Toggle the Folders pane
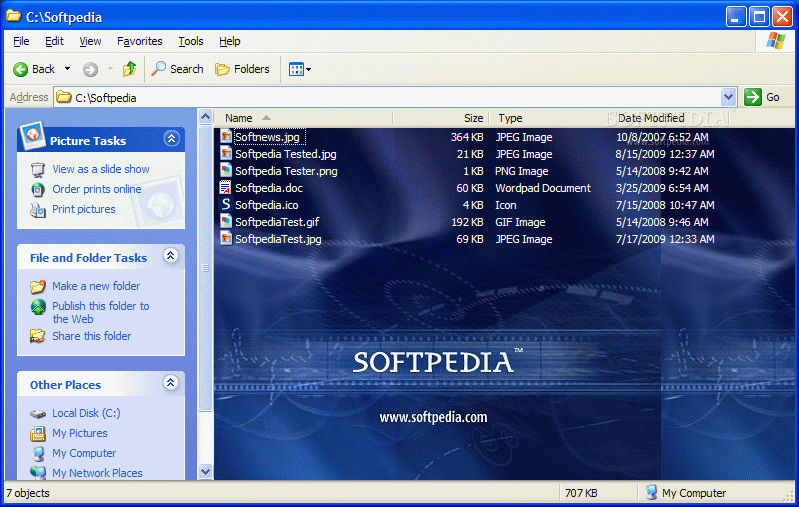 tap(243, 69)
